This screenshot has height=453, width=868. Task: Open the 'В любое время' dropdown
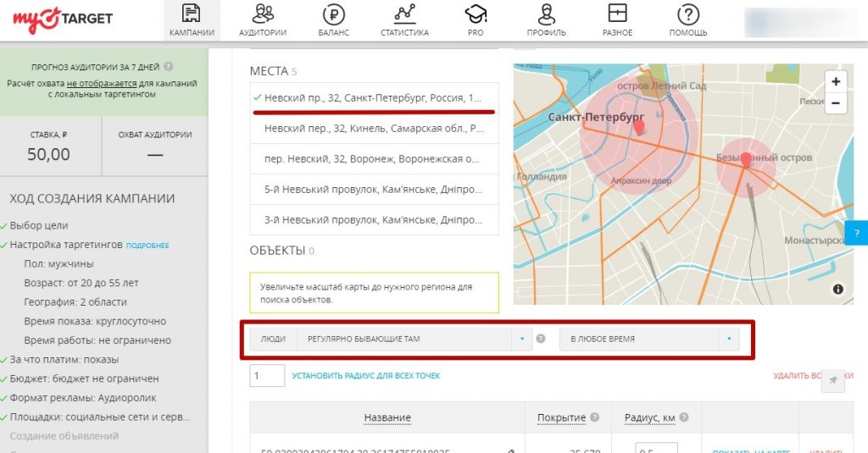pyautogui.click(x=649, y=339)
